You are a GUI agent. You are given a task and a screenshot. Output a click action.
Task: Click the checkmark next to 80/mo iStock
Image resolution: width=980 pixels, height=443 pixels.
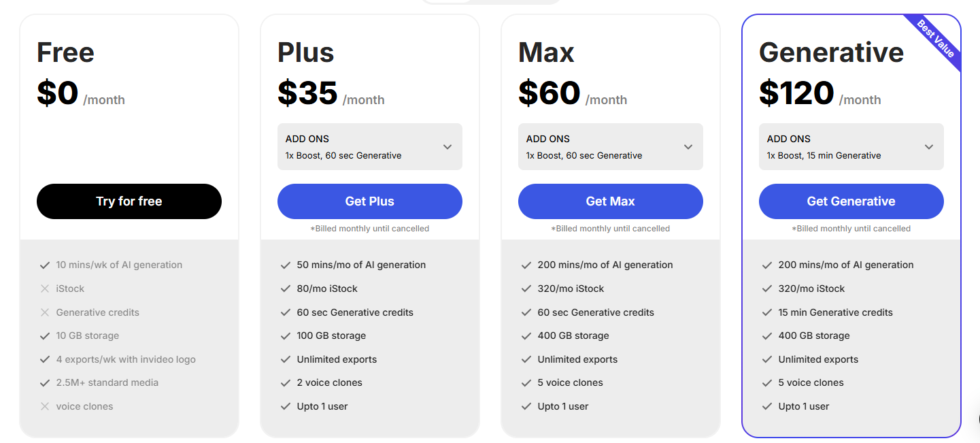[286, 289]
